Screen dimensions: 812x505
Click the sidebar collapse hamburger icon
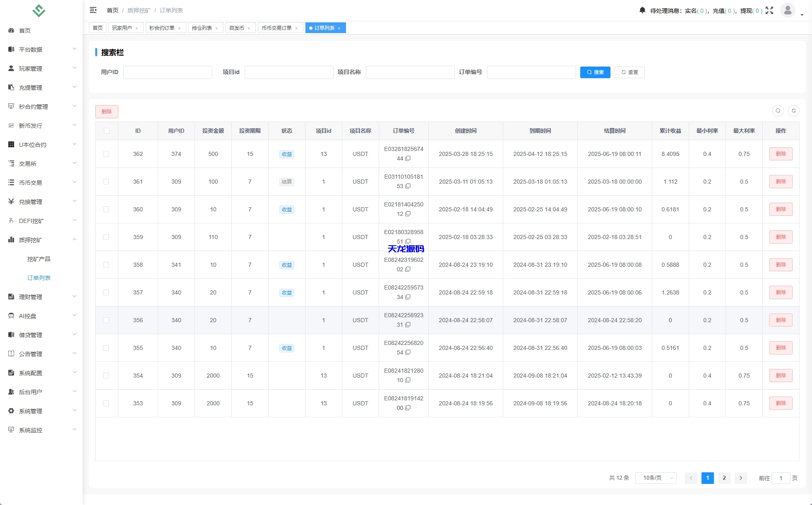[93, 10]
